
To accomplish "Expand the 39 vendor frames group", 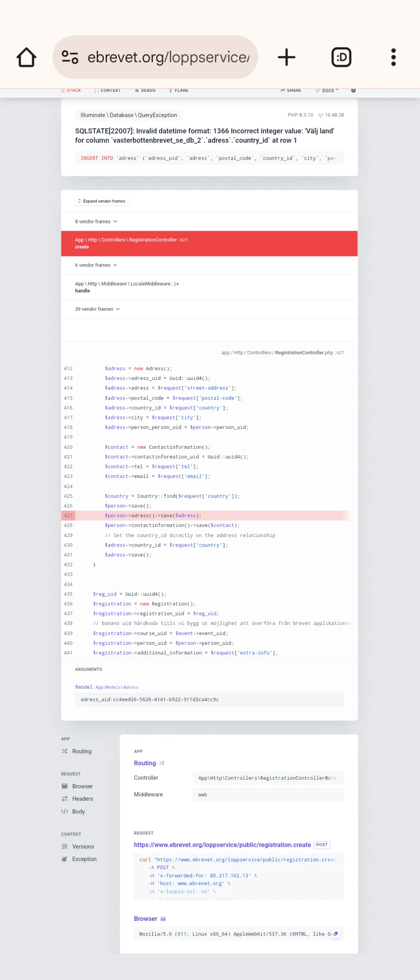I will coord(98,309).
